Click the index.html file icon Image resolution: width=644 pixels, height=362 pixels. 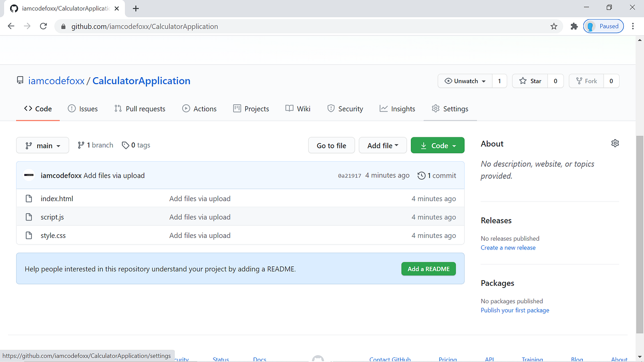tap(29, 198)
